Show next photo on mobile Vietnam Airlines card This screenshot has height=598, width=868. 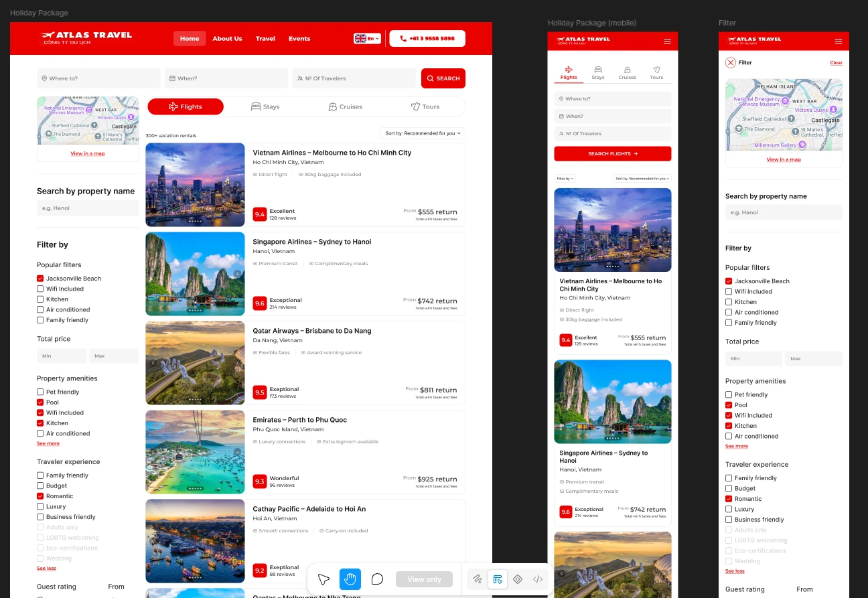point(664,230)
